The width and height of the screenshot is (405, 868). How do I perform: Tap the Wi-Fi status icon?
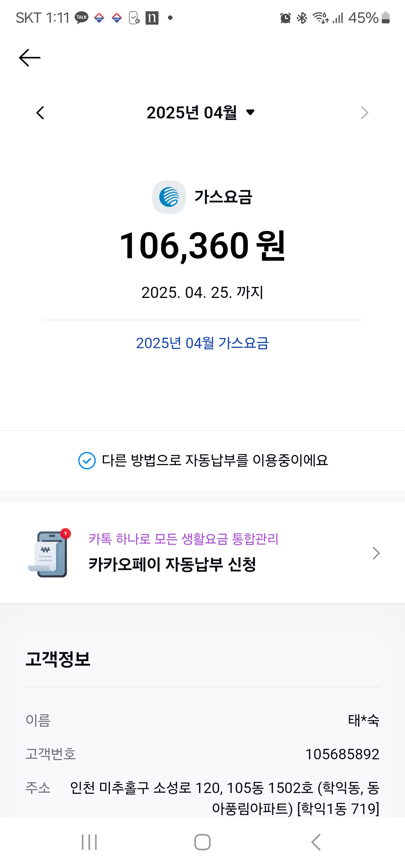point(320,18)
